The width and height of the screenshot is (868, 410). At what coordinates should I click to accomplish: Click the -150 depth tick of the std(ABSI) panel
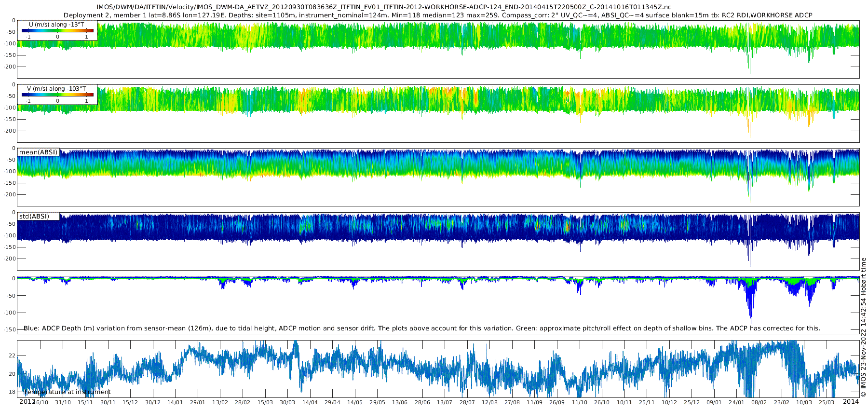(x=10, y=247)
